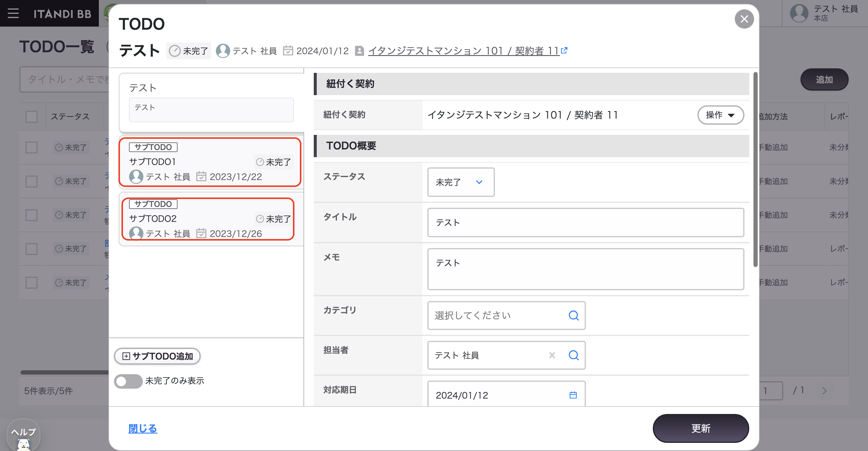868x451 pixels.
Task: Click the ステータス column header
Action: (x=70, y=117)
